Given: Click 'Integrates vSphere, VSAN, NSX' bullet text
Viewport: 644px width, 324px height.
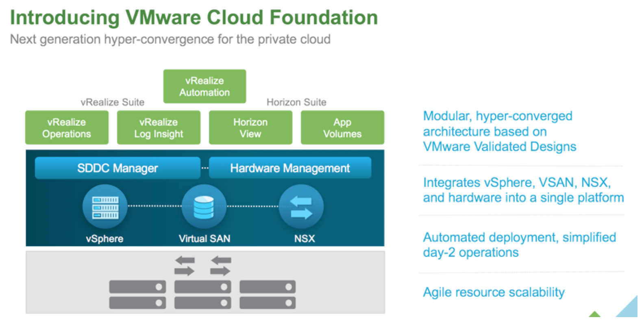Looking at the screenshot, I should pyautogui.click(x=523, y=190).
